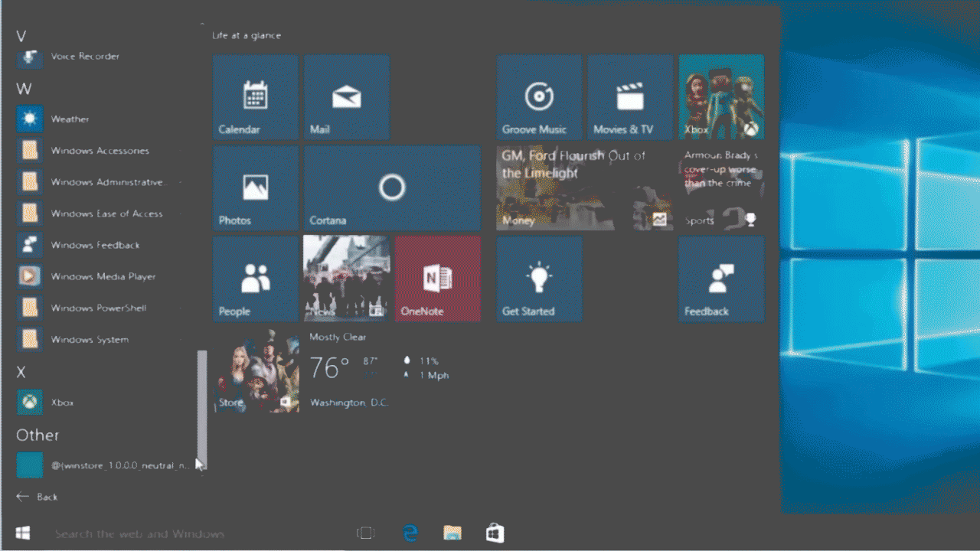Expand the Windows Administrative Tools folder

point(100,182)
